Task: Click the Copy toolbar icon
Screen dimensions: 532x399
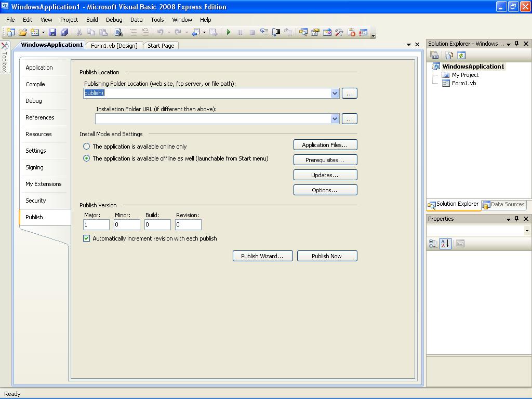Action: [x=91, y=32]
